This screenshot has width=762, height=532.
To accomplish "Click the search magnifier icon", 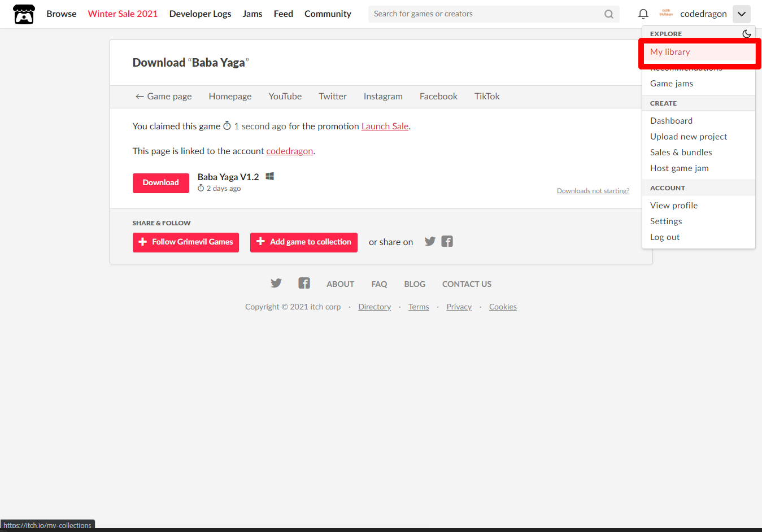I will tap(609, 14).
